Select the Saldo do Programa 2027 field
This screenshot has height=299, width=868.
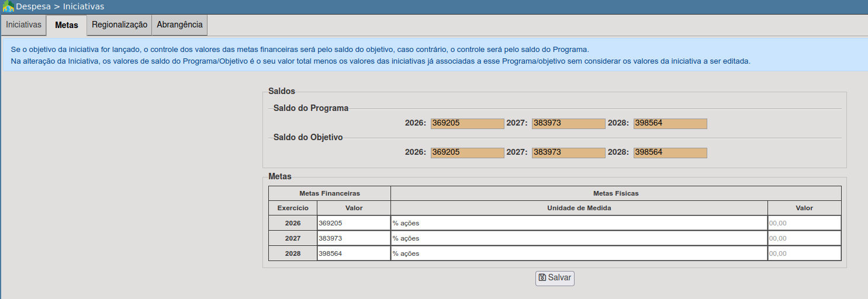[568, 123]
